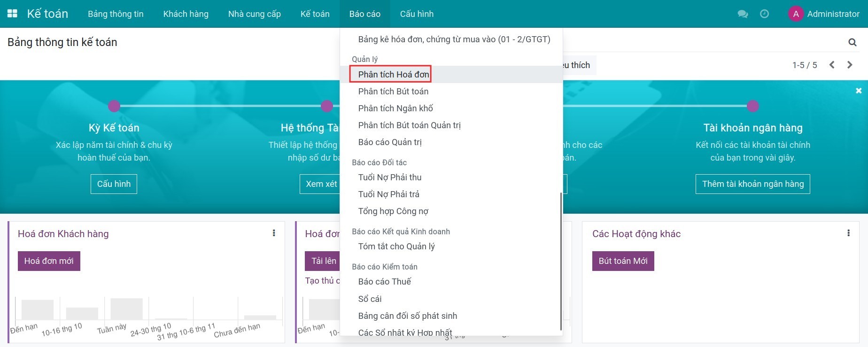Select Phân tích Hoá đơn menu item
The width and height of the screenshot is (868, 347).
[x=393, y=74]
